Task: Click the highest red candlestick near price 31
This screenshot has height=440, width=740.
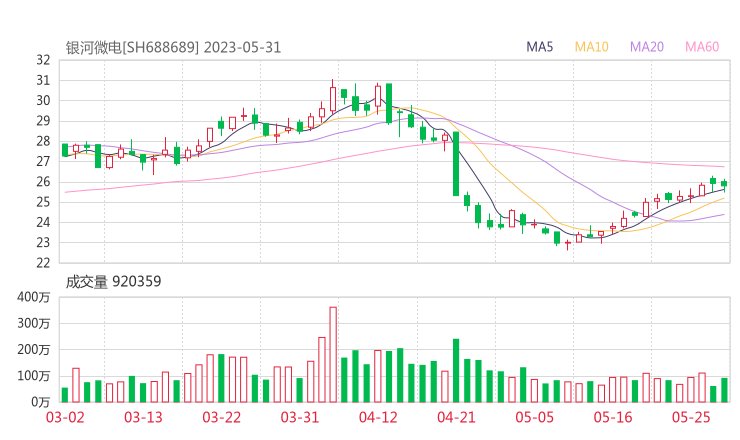Action: 333,96
